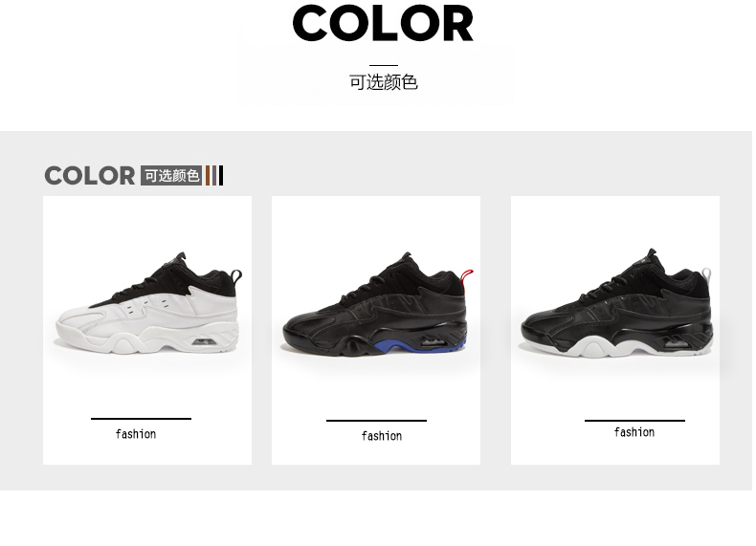Select the black sneaker with blue sole
Viewport: 756px width, 546px height.
(x=377, y=304)
